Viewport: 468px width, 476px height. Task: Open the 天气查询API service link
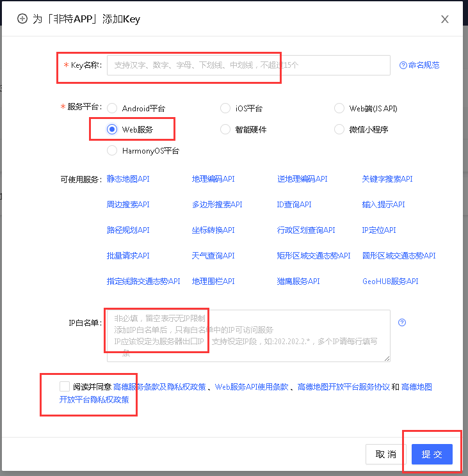coord(213,256)
